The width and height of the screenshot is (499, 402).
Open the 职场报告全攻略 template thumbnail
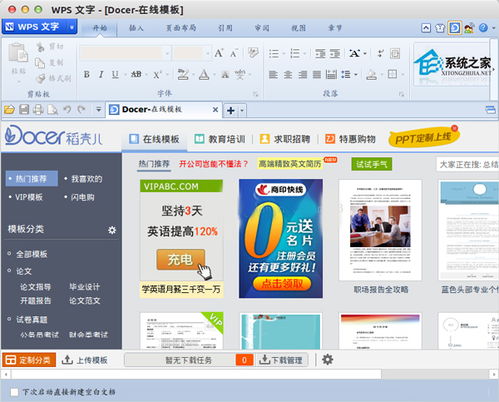pos(380,230)
